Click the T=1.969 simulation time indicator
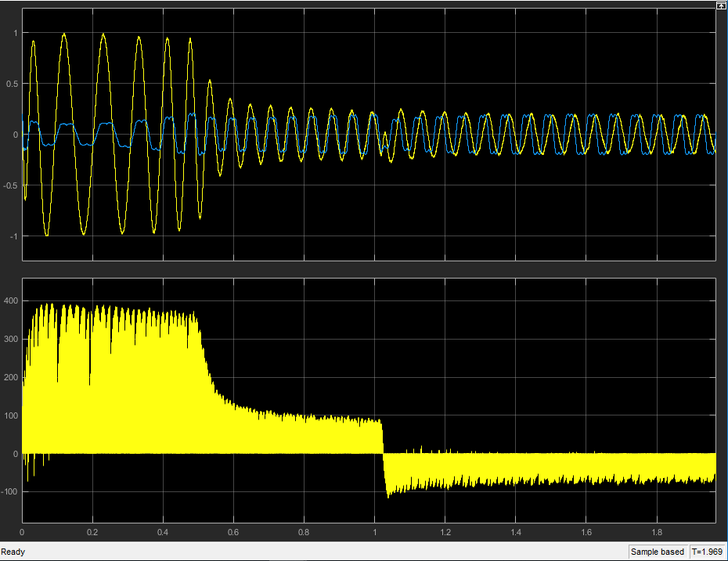 706,552
